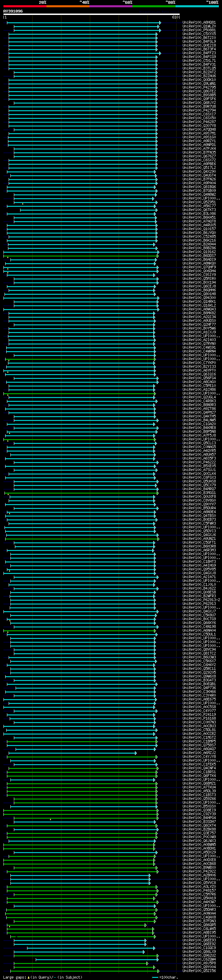The width and height of the screenshot is (222, 980).
Task: Select the AV391096 query title
Action: click(13, 11)
